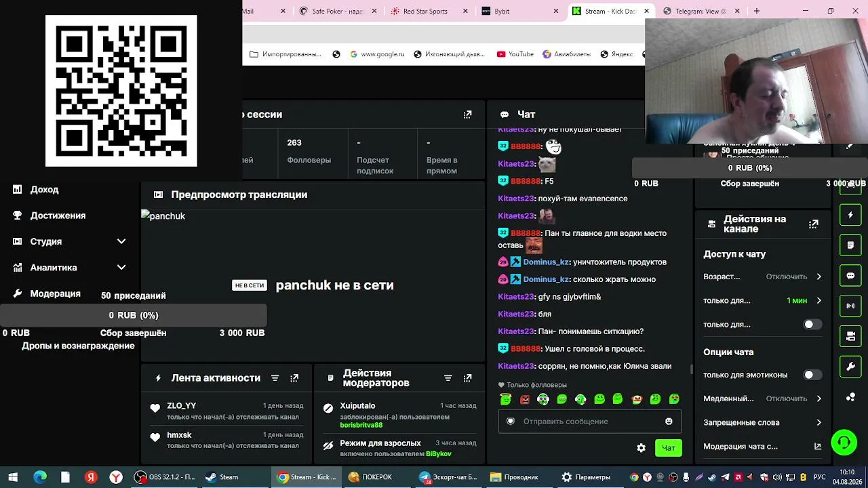This screenshot has width=868, height=488.
Task: Click the widgets three-dots icon
Action: (x=850, y=397)
